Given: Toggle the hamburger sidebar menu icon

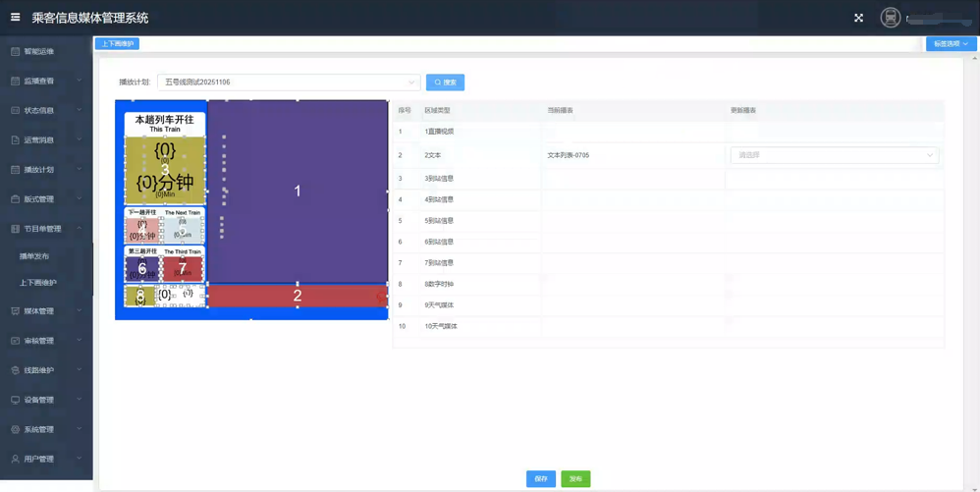Looking at the screenshot, I should coord(15,18).
